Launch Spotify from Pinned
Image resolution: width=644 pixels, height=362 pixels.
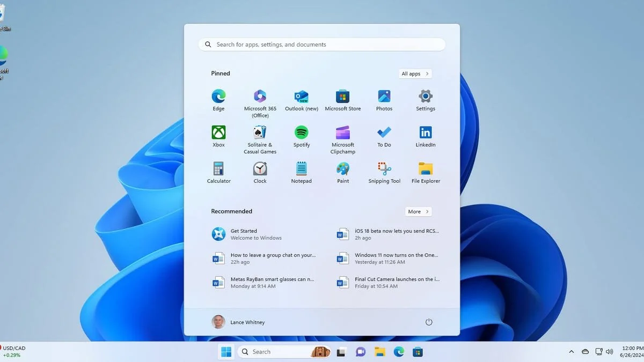pos(302,136)
